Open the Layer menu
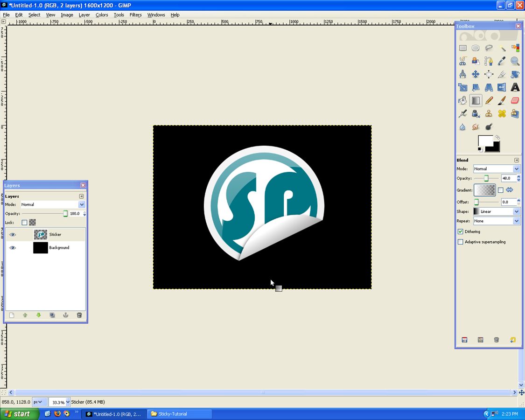The width and height of the screenshot is (525, 420). coord(84,15)
